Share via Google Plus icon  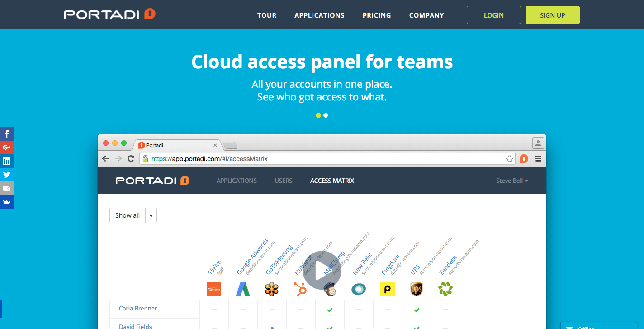click(x=7, y=148)
